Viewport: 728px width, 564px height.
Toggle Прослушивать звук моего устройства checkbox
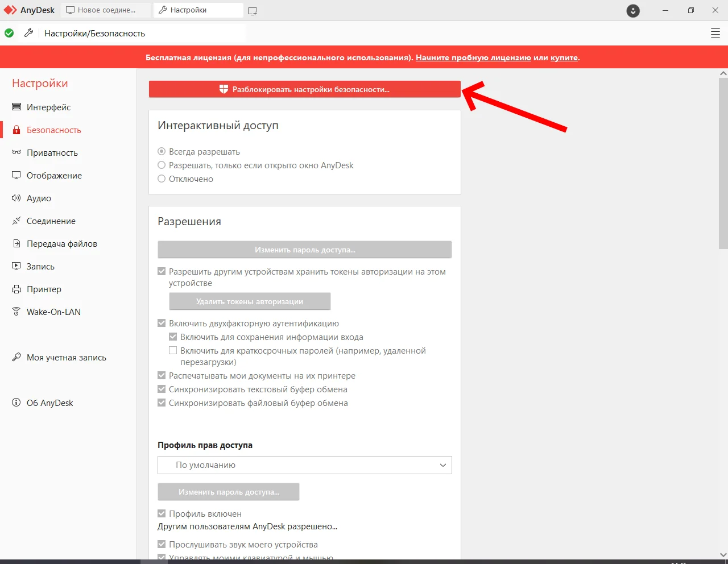pyautogui.click(x=162, y=545)
